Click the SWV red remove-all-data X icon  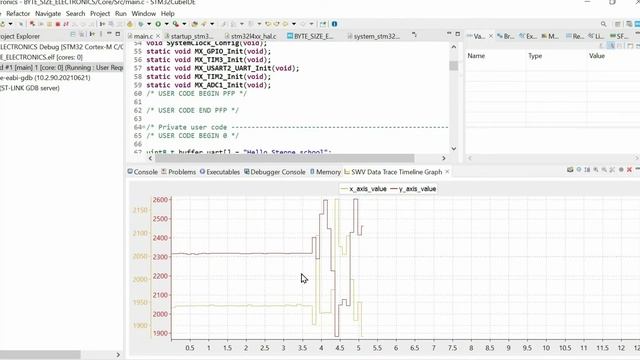(629, 170)
